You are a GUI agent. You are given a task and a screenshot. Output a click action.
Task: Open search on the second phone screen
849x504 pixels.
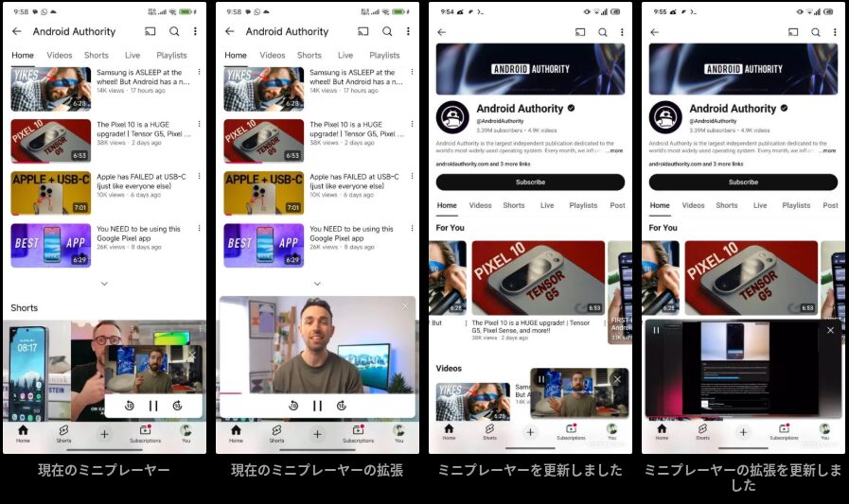387,31
